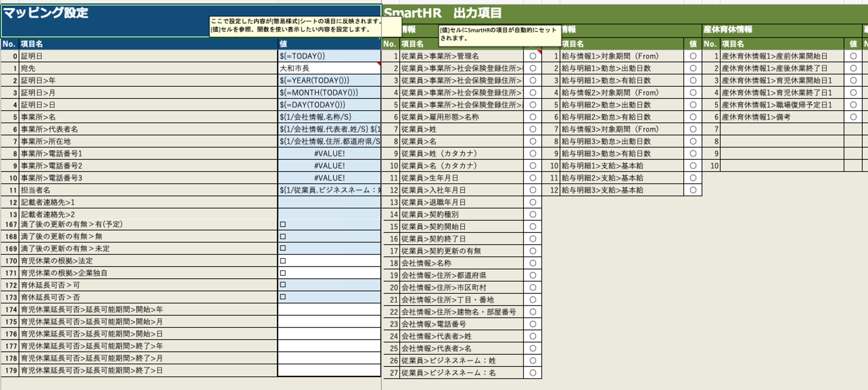This screenshot has height=390, width=868.
Task: Click the circle for 産休育休情報1>職場復帰予定日1
Action: point(853,105)
